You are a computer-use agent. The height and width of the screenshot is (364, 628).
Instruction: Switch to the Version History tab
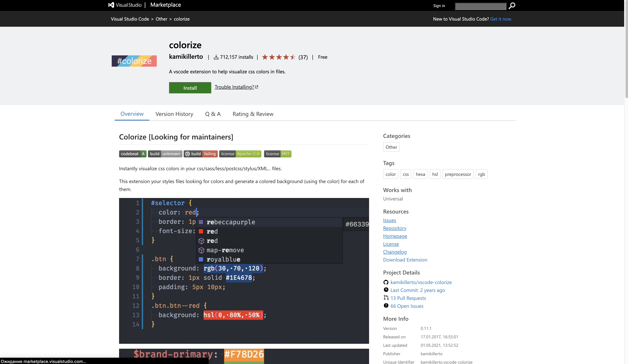click(x=174, y=114)
